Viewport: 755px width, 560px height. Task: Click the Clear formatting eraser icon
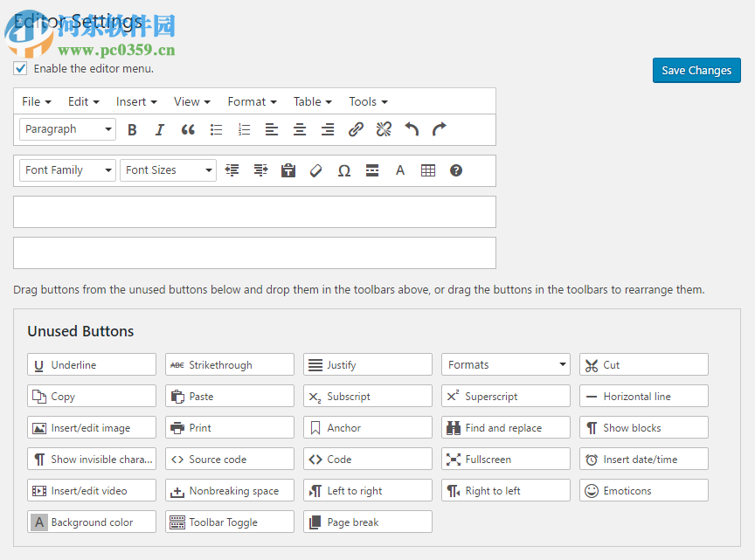pyautogui.click(x=315, y=170)
